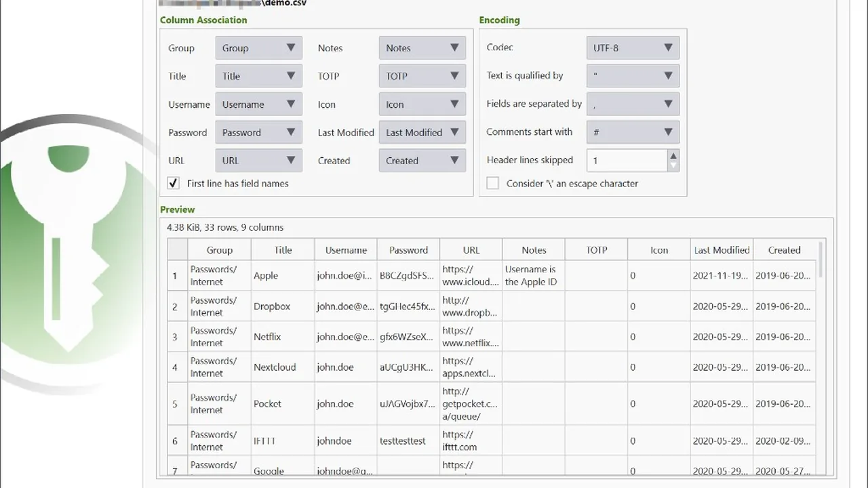868x488 pixels.
Task: Click the Icon column header in preview
Action: [x=659, y=250]
